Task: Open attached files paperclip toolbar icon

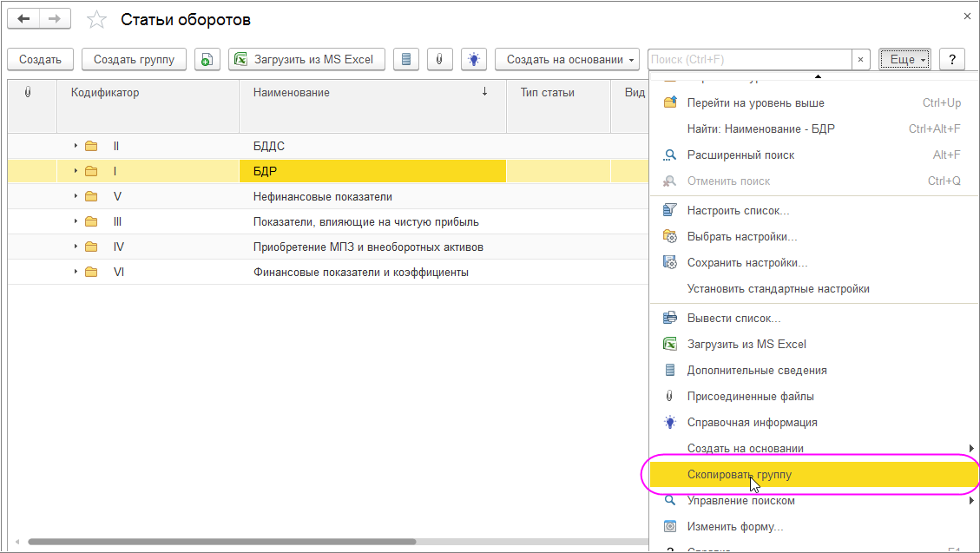Action: pos(440,59)
